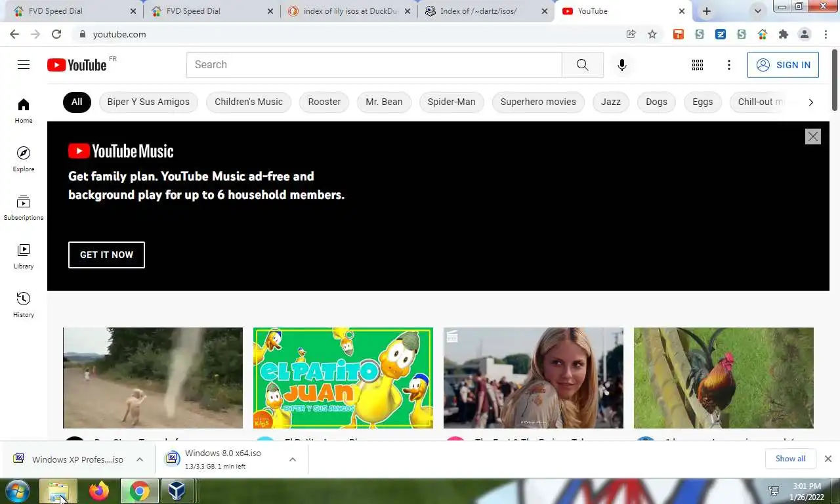Screen dimensions: 840x504
Task: Open the YouTube apps grid icon
Action: coord(698,65)
